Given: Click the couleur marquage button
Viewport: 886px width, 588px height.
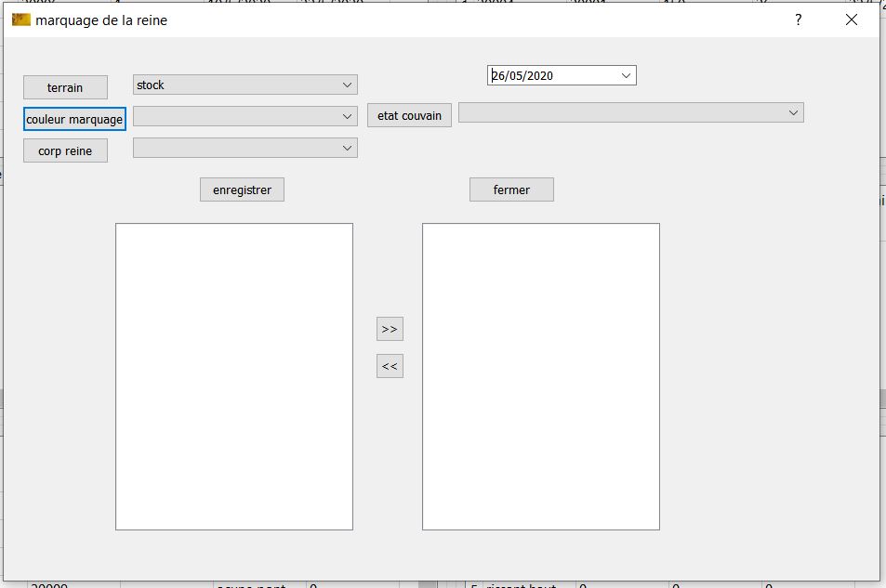Looking at the screenshot, I should 74,119.
